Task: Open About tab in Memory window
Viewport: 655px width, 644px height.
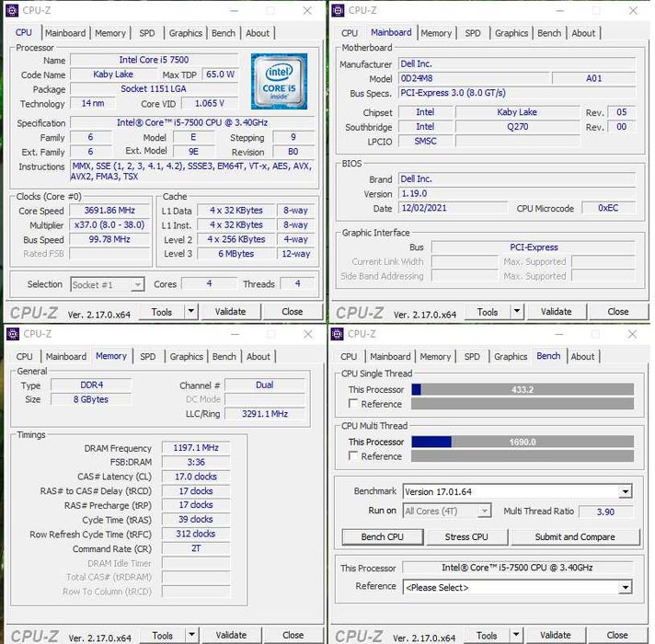Action: (259, 357)
